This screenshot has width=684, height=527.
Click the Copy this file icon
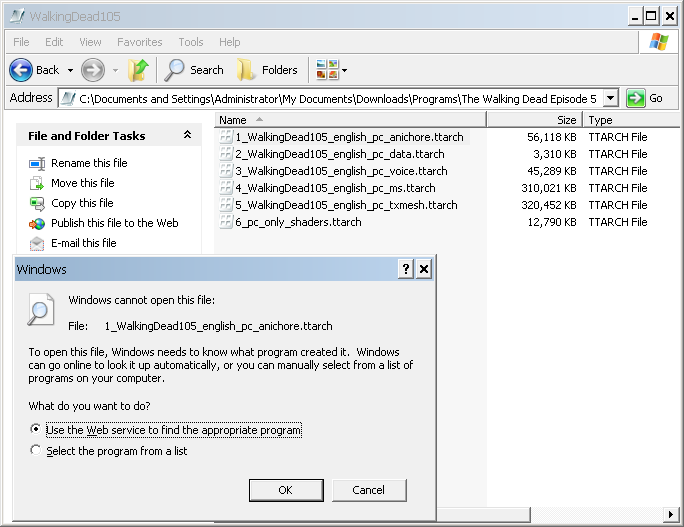(x=37, y=203)
